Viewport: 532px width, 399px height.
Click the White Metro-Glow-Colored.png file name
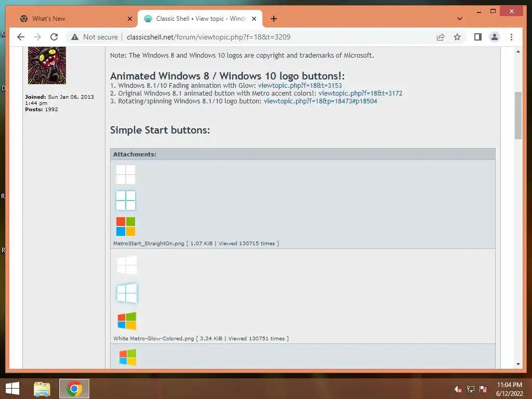tap(154, 338)
